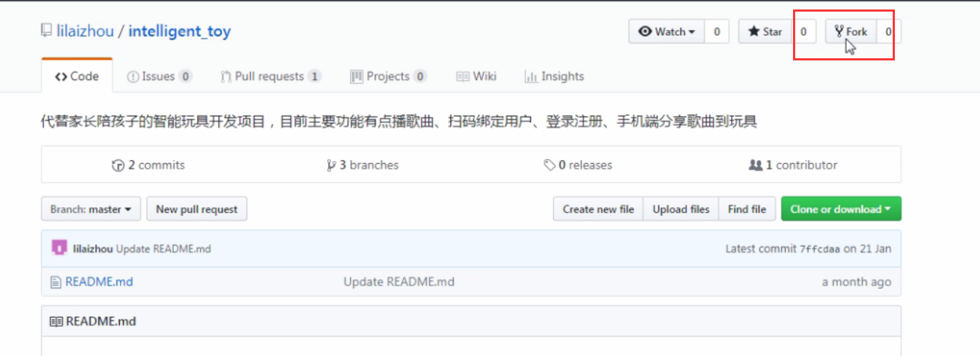
Task: Click the Insights bar graph icon
Action: coord(531,76)
